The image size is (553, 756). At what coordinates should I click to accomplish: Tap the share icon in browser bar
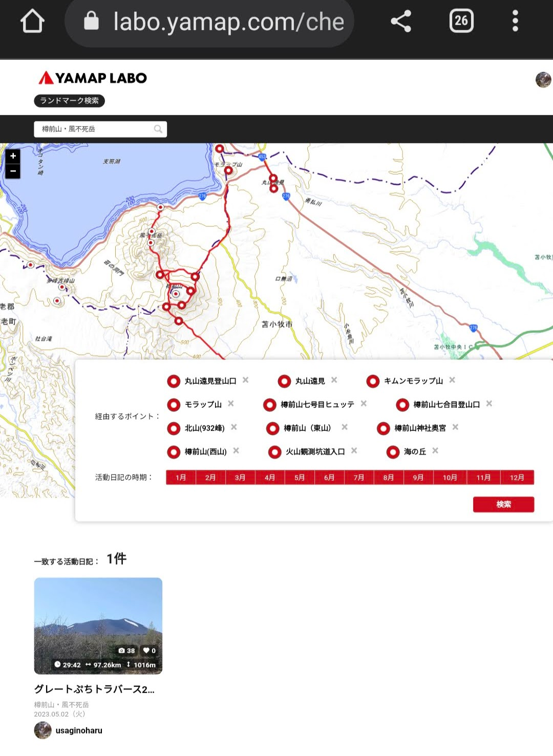coord(401,21)
